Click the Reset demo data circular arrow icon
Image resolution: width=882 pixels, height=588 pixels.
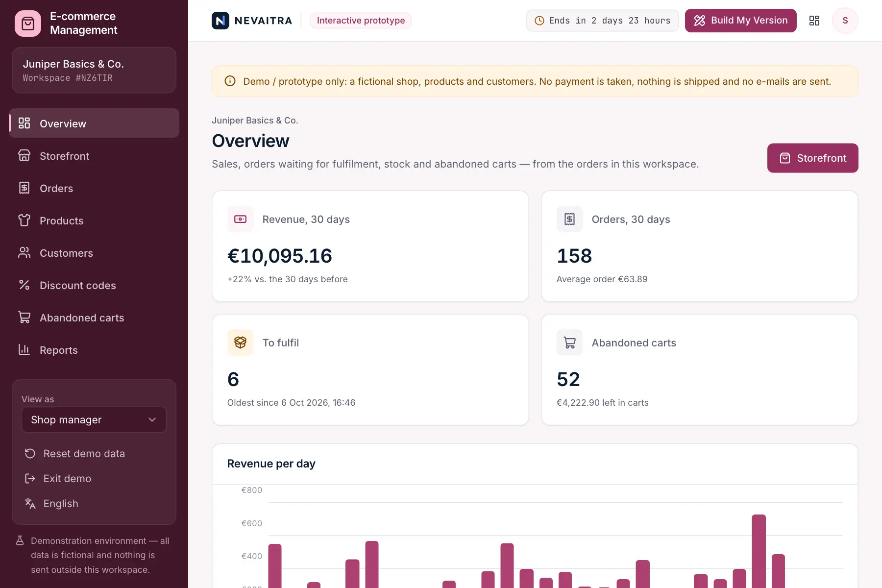pyautogui.click(x=30, y=454)
